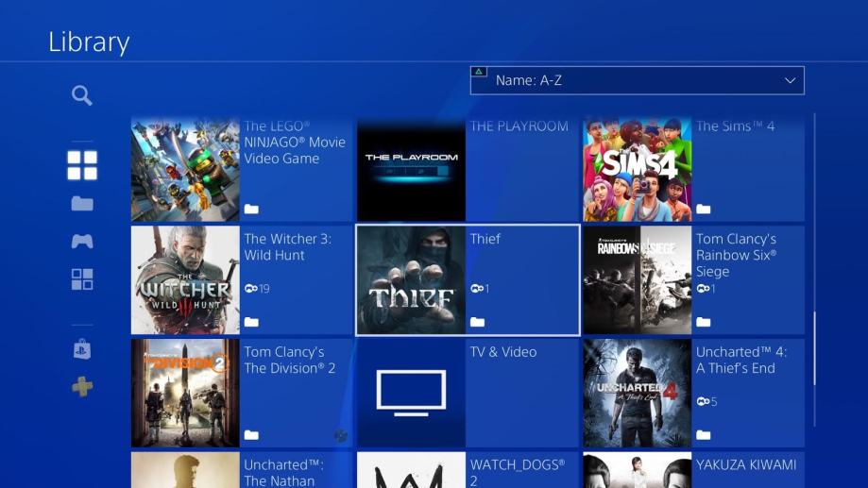Click the Library page heading
Image resolution: width=868 pixels, height=488 pixels.
(x=89, y=42)
